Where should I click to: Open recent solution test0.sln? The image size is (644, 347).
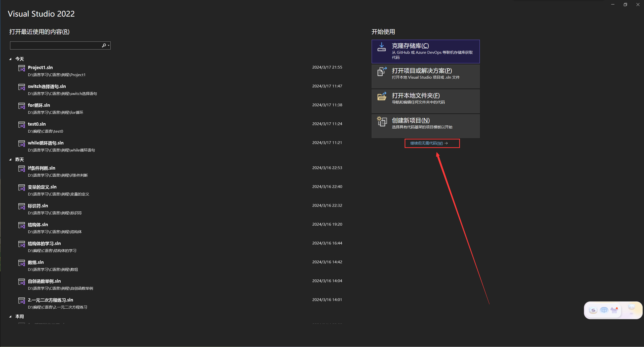[x=180, y=127]
